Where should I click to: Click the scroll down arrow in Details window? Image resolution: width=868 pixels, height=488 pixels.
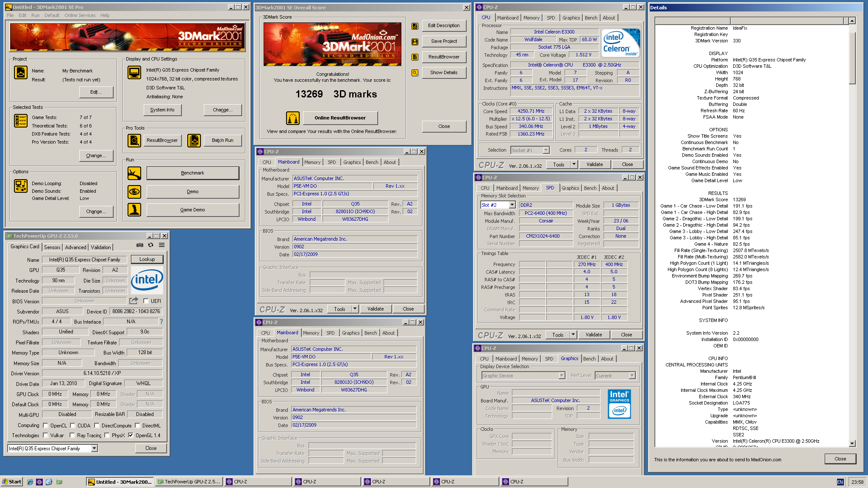coord(852,444)
